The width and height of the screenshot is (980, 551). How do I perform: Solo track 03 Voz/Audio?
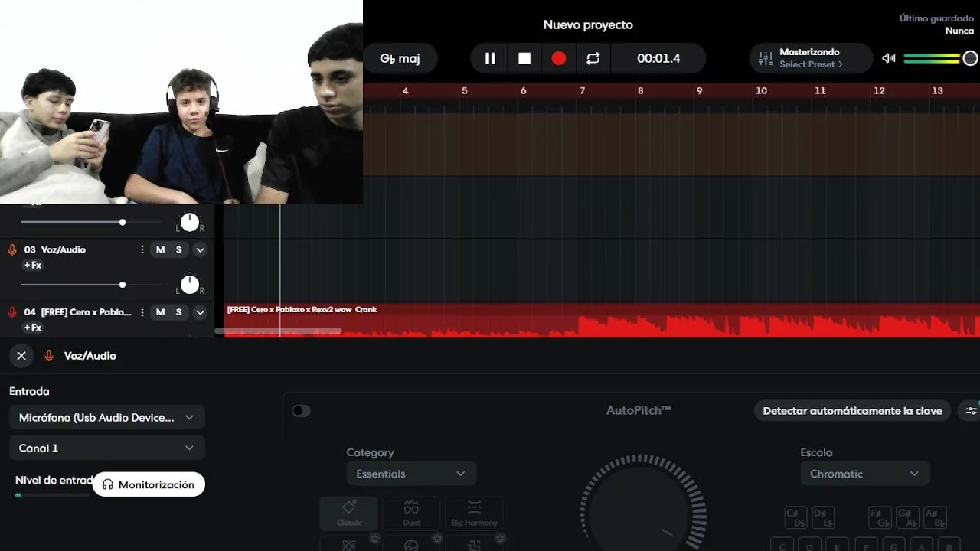click(179, 249)
